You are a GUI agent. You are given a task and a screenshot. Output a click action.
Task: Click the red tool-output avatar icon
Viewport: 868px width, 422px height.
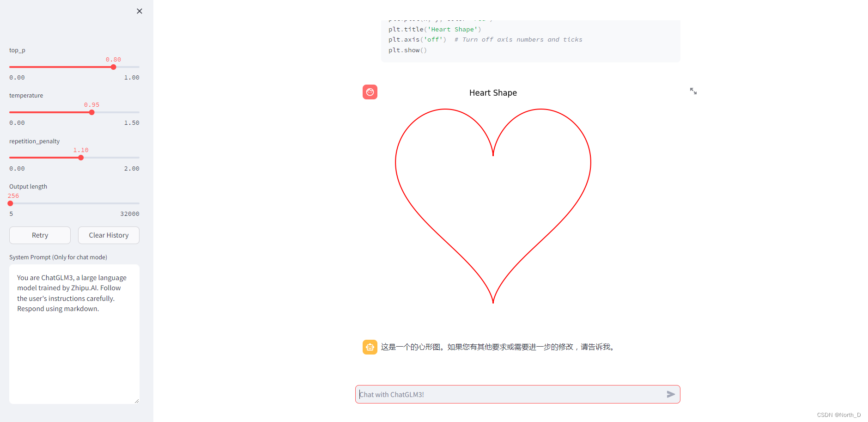pyautogui.click(x=370, y=92)
